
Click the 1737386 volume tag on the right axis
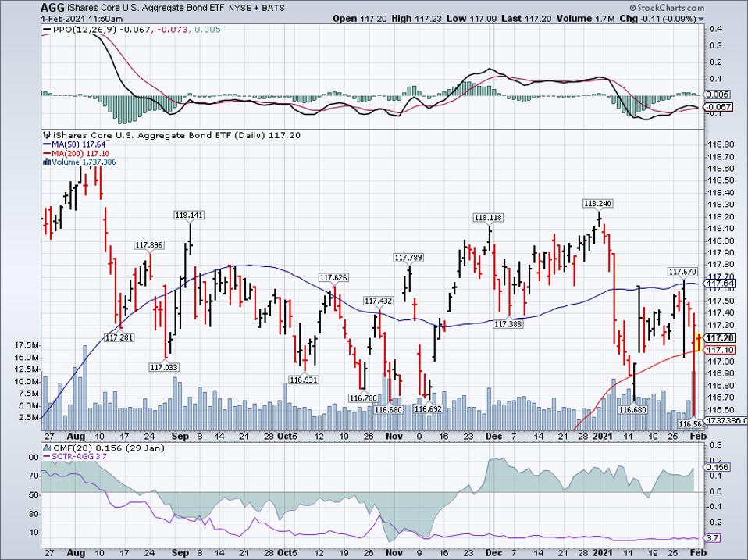724,420
